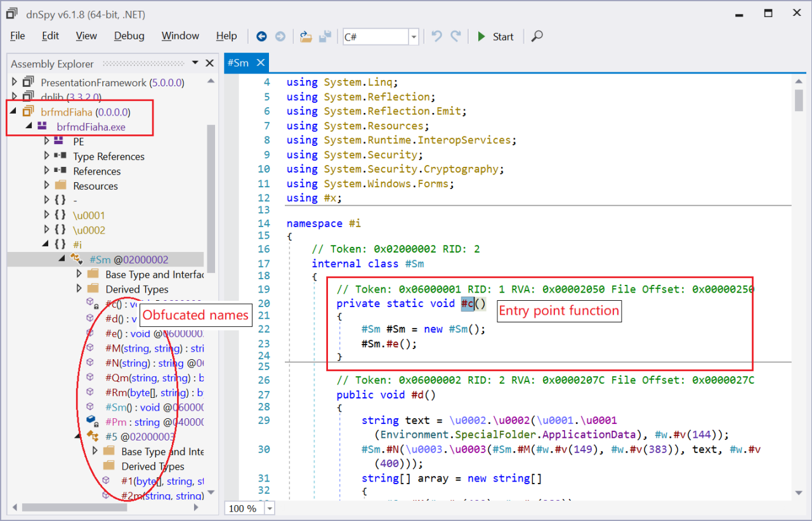812x521 pixels.
Task: Click the Search magnifier icon
Action: coord(537,37)
